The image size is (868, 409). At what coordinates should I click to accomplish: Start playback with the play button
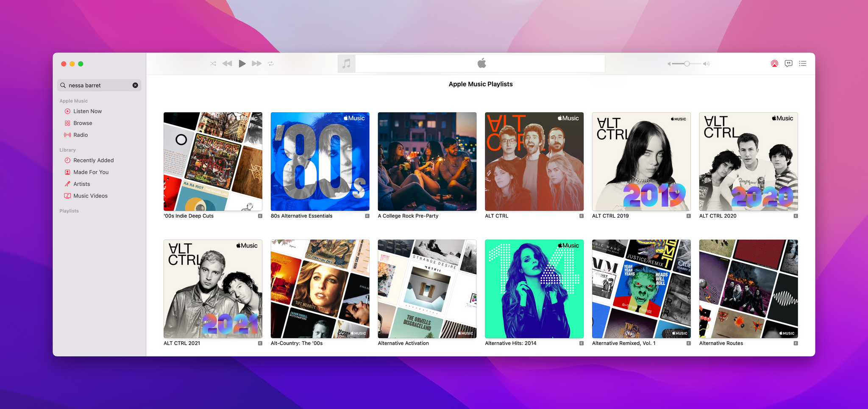pos(242,64)
